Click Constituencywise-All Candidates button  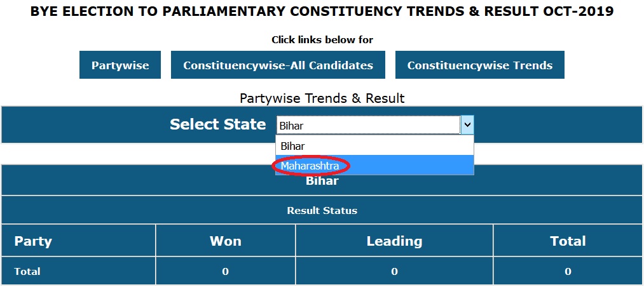(x=278, y=65)
